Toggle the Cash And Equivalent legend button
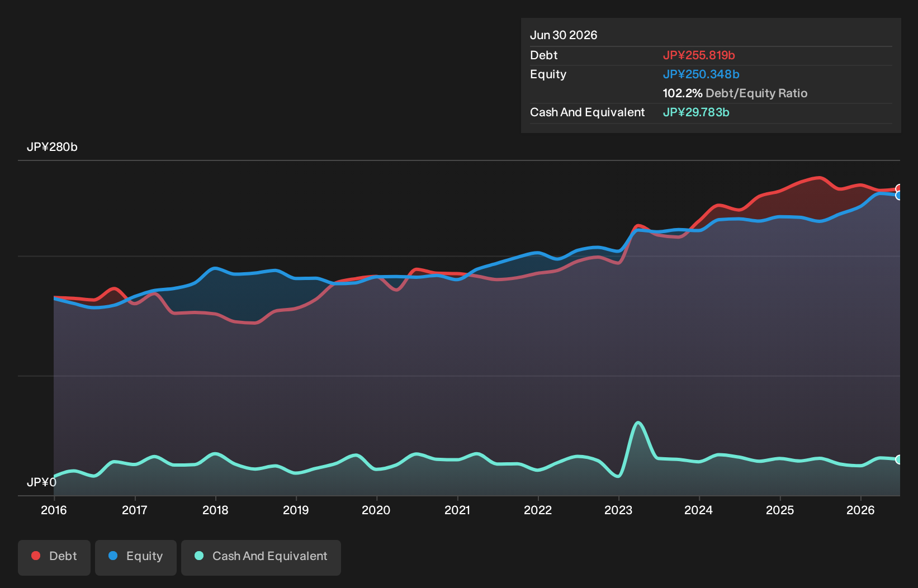 click(261, 557)
